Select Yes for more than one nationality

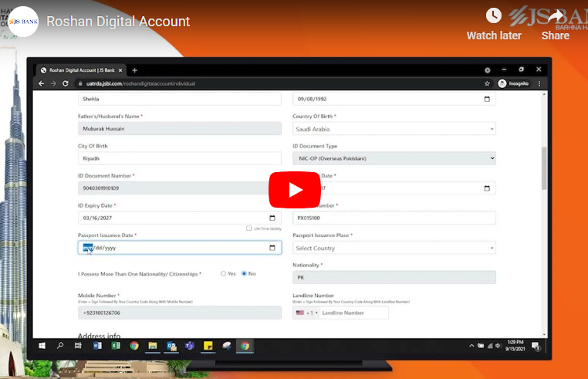(x=224, y=273)
